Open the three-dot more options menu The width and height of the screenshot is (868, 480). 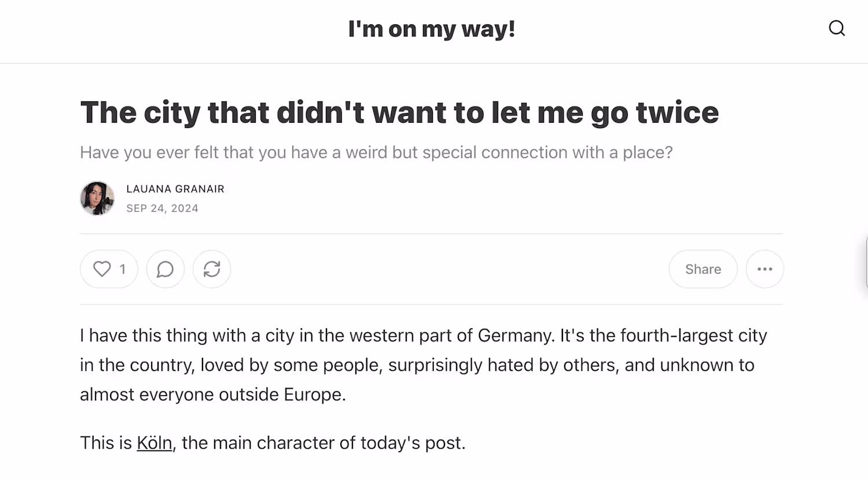pyautogui.click(x=764, y=269)
